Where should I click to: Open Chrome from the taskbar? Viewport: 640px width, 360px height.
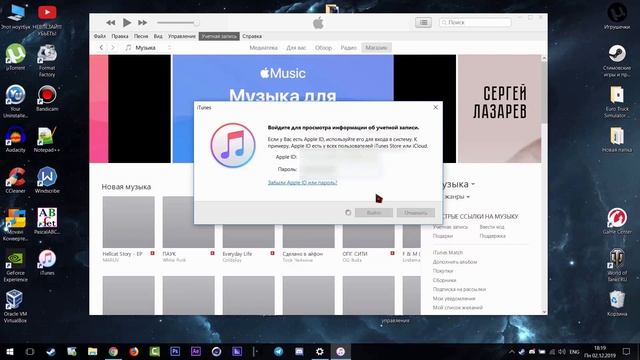coord(113,351)
